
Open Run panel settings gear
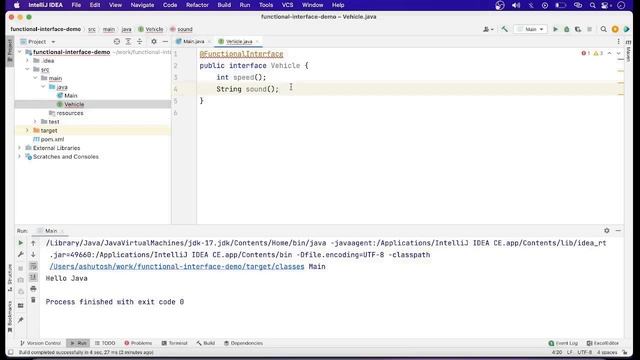[607, 231]
